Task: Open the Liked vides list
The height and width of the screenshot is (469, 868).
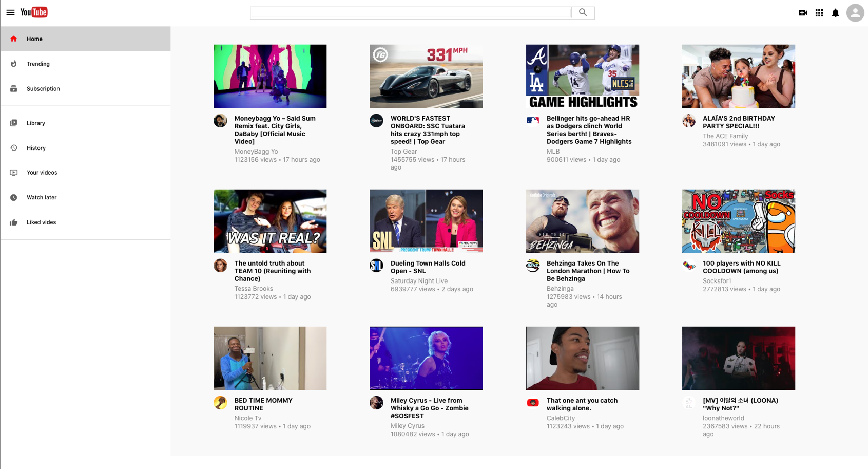Action: [41, 222]
